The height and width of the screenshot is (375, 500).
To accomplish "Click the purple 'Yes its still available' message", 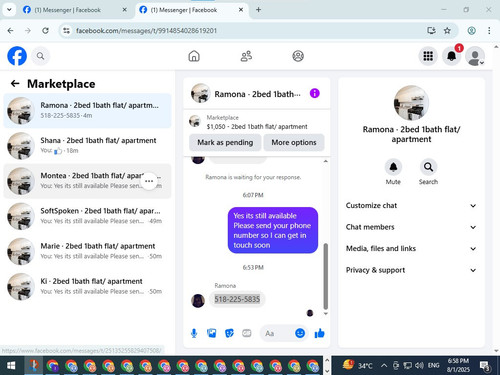I will click(x=273, y=230).
